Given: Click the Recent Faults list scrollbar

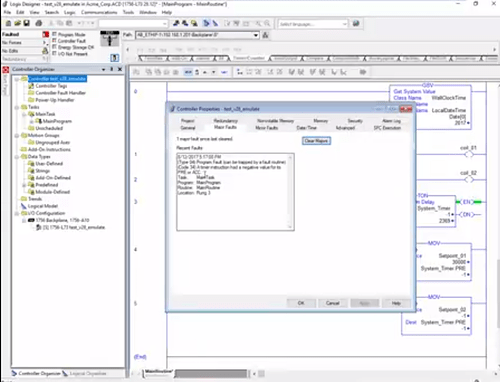Looking at the screenshot, I should pyautogui.click(x=290, y=192).
